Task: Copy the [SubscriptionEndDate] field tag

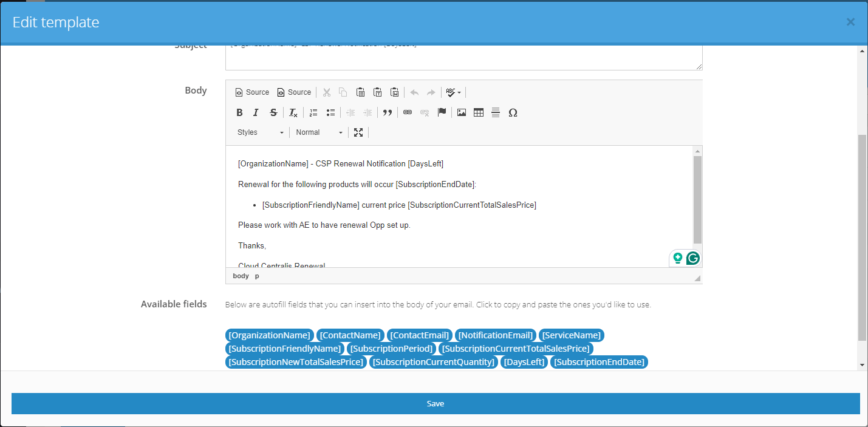Action: tap(600, 362)
